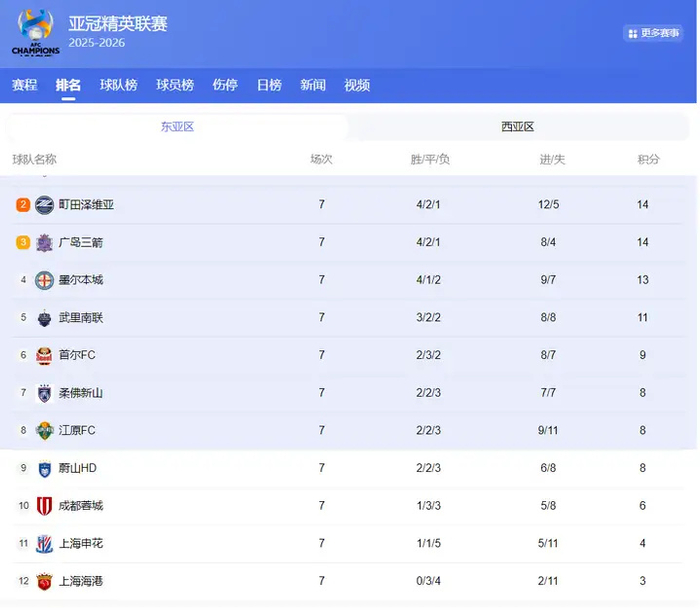
Task: Click the 町田泽维亚 club badge
Action: tap(44, 205)
